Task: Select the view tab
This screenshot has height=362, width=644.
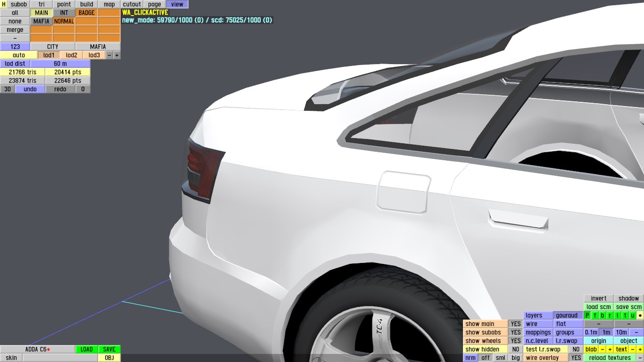Action: tap(177, 4)
